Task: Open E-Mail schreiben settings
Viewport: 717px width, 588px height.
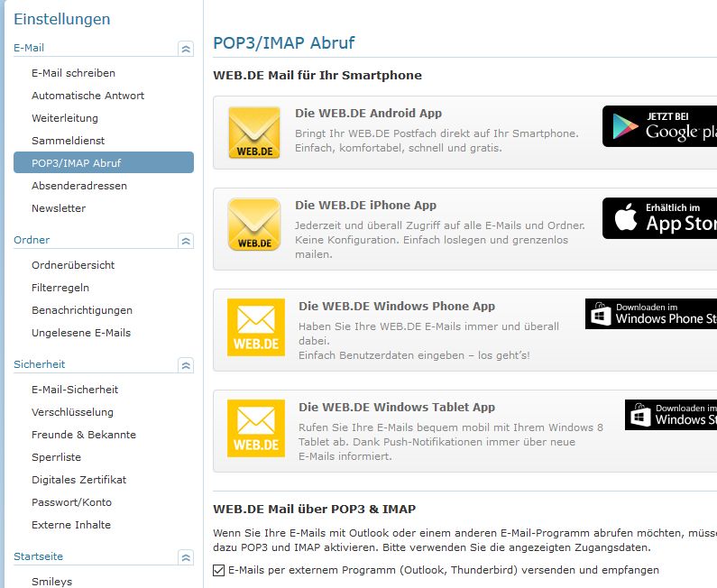Action: tap(73, 73)
